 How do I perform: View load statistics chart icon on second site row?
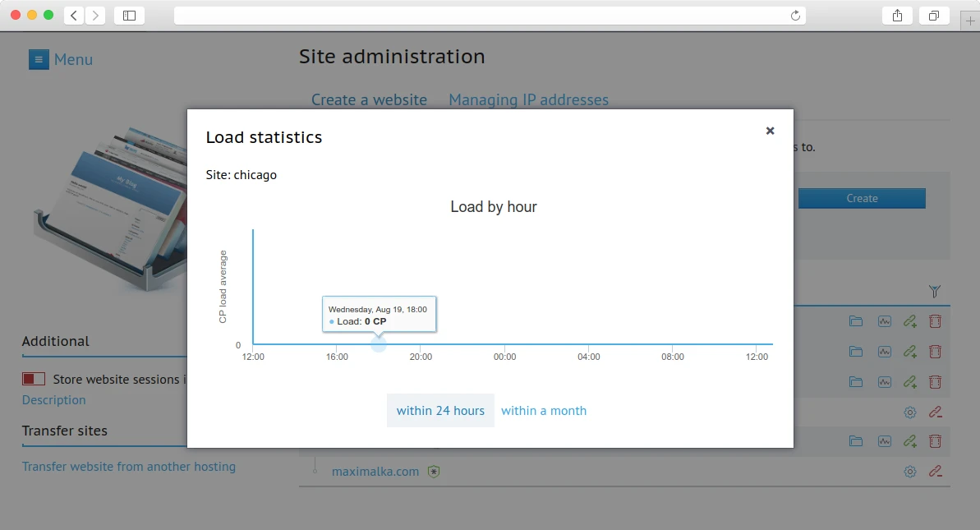(x=885, y=351)
